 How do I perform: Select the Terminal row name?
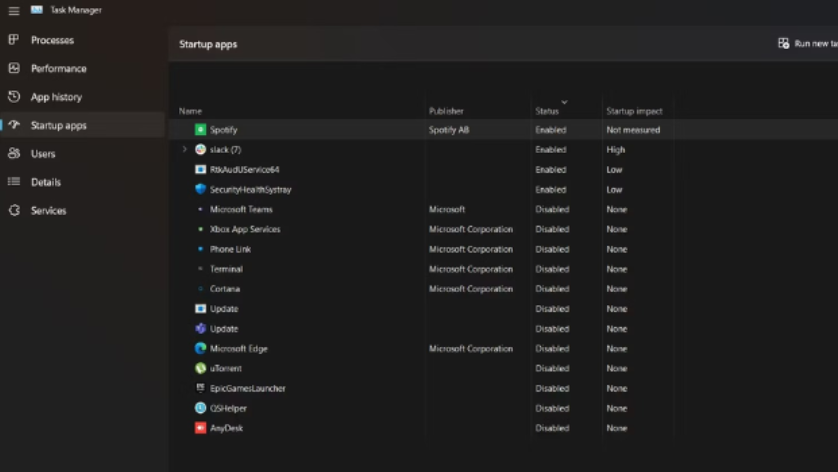click(226, 269)
